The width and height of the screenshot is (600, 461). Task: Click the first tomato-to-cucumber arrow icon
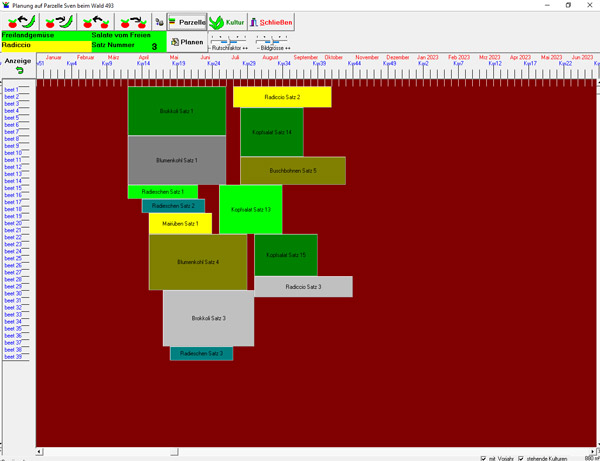(21, 21)
